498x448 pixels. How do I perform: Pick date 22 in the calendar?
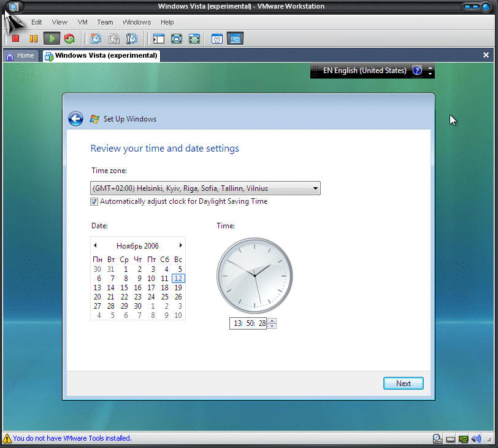pyautogui.click(x=124, y=297)
